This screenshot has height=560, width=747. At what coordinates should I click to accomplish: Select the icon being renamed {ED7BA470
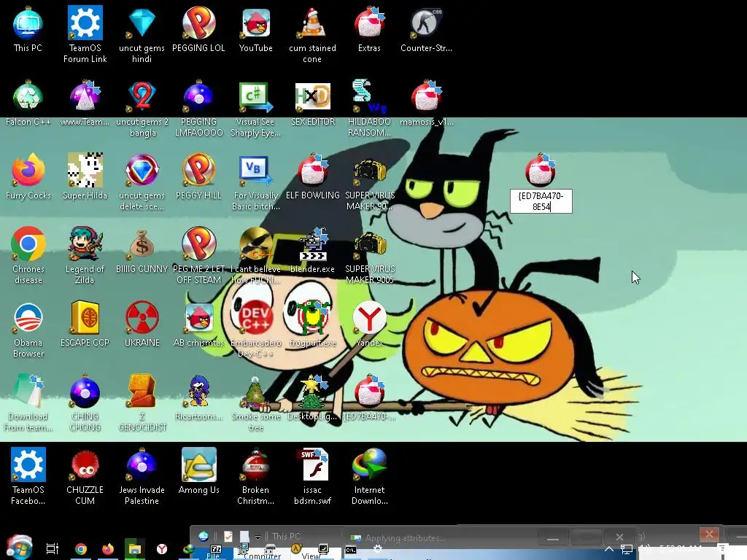pos(541,170)
